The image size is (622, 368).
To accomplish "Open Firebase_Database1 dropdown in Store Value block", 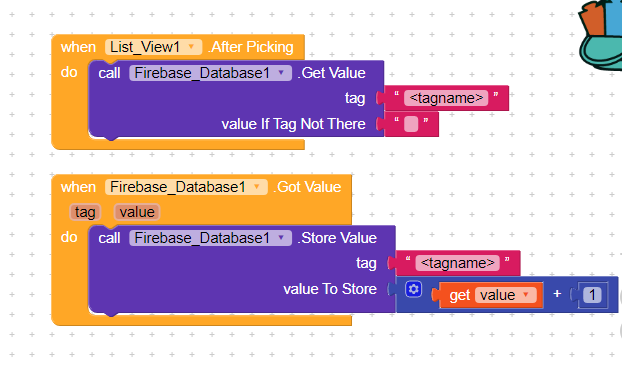I will [x=210, y=238].
